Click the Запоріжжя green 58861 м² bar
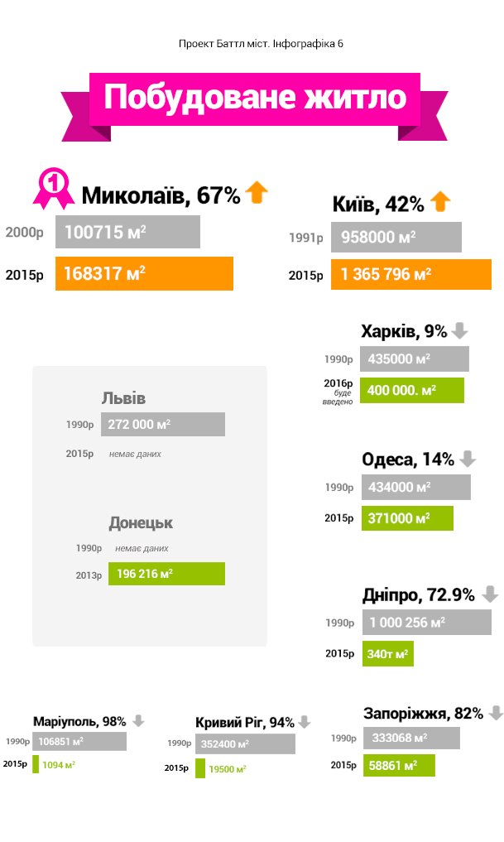The height and width of the screenshot is (842, 504). coord(399,765)
